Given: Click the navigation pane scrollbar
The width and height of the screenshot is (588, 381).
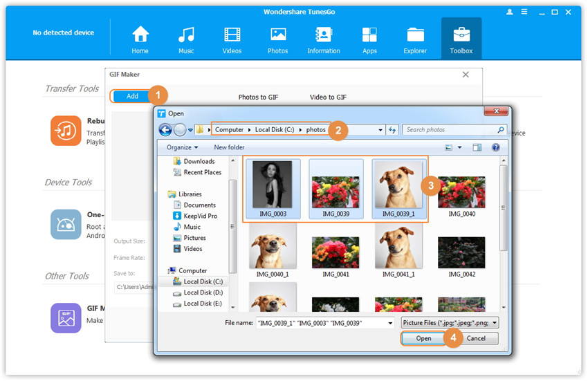Looking at the screenshot, I should 232,227.
